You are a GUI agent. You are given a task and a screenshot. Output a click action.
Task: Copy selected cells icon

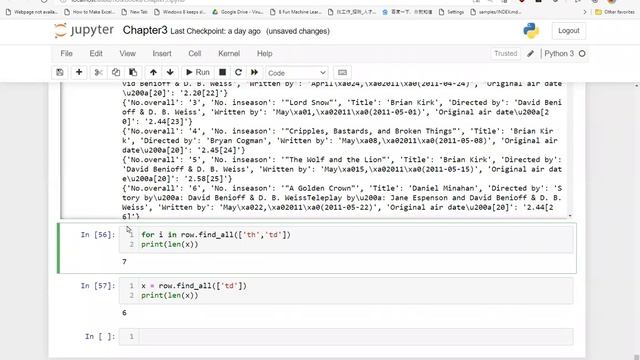coord(116,73)
